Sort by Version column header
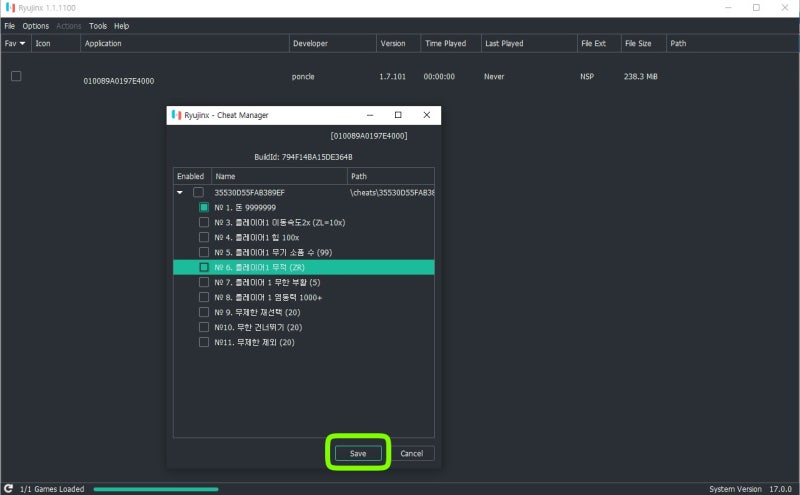Viewport: 800px width, 495px height. point(398,43)
